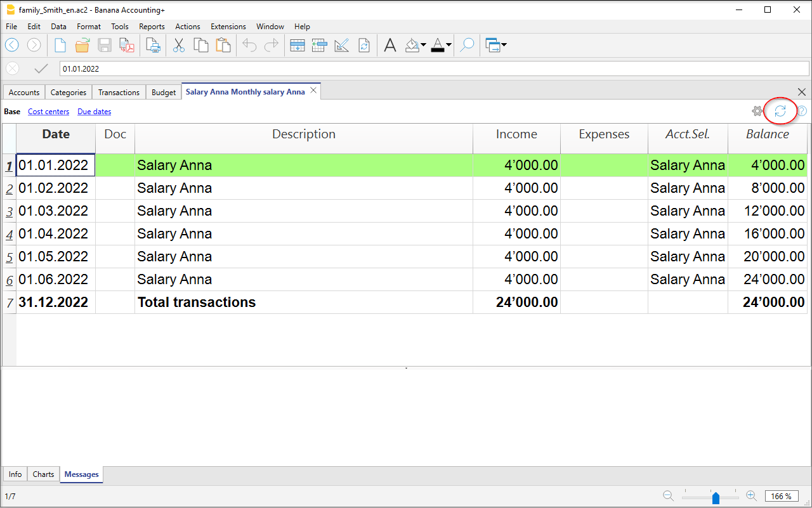The height and width of the screenshot is (508, 812).
Task: Open the Format menu
Action: click(x=89, y=27)
